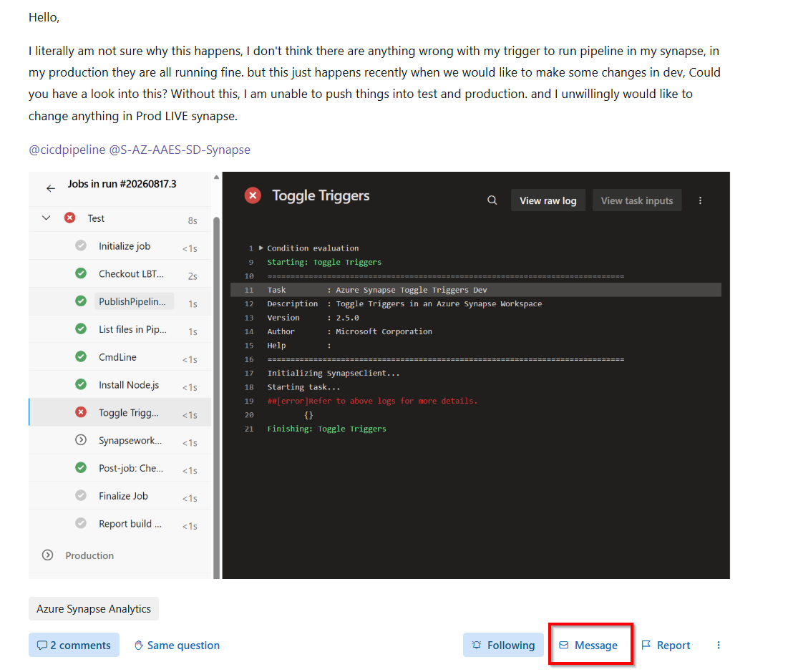This screenshot has height=672, width=793.
Task: Click the green check beside Post-job: Che
Action: click(x=81, y=468)
